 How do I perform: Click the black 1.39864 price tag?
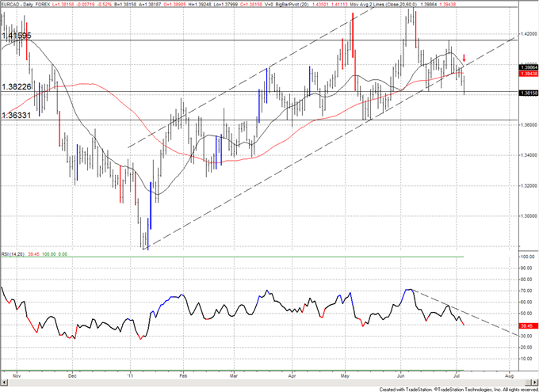(x=526, y=68)
